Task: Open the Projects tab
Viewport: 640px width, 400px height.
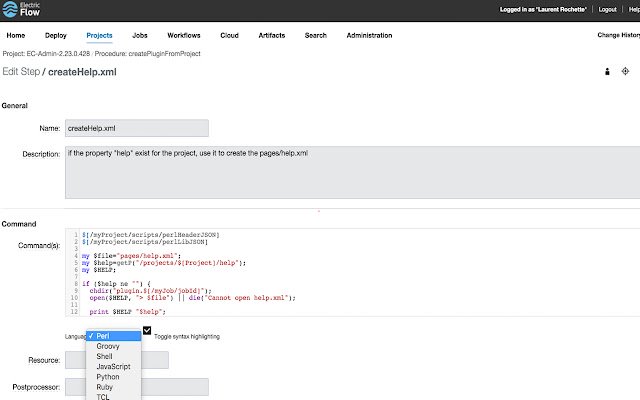Action: [x=99, y=36]
